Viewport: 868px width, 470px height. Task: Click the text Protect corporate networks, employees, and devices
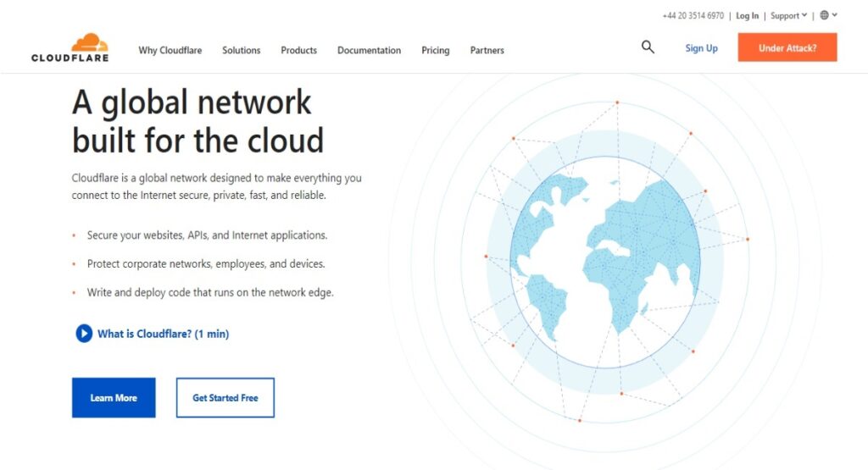(x=206, y=264)
